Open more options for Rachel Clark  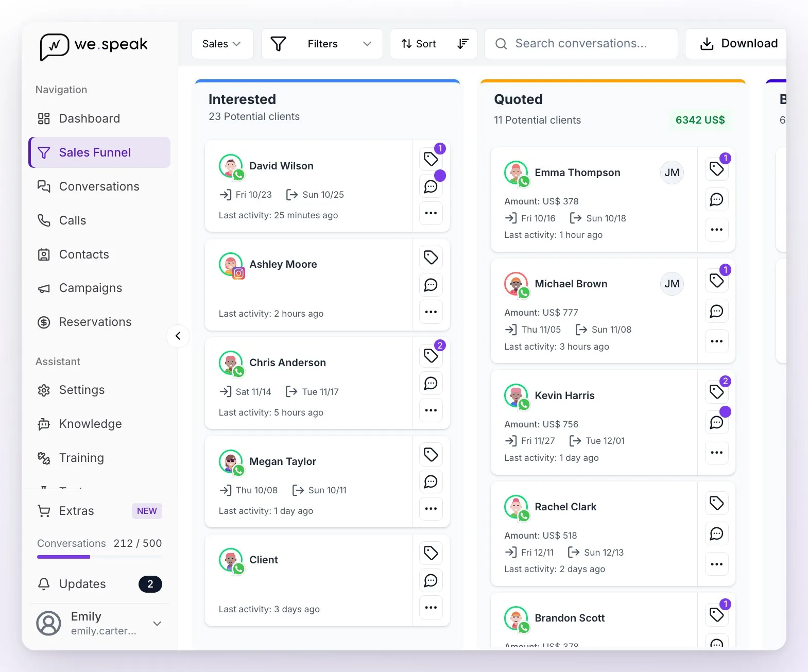point(717,564)
